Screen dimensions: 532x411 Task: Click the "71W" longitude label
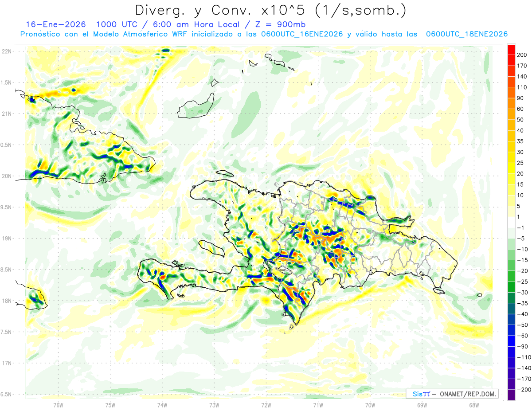click(x=318, y=405)
